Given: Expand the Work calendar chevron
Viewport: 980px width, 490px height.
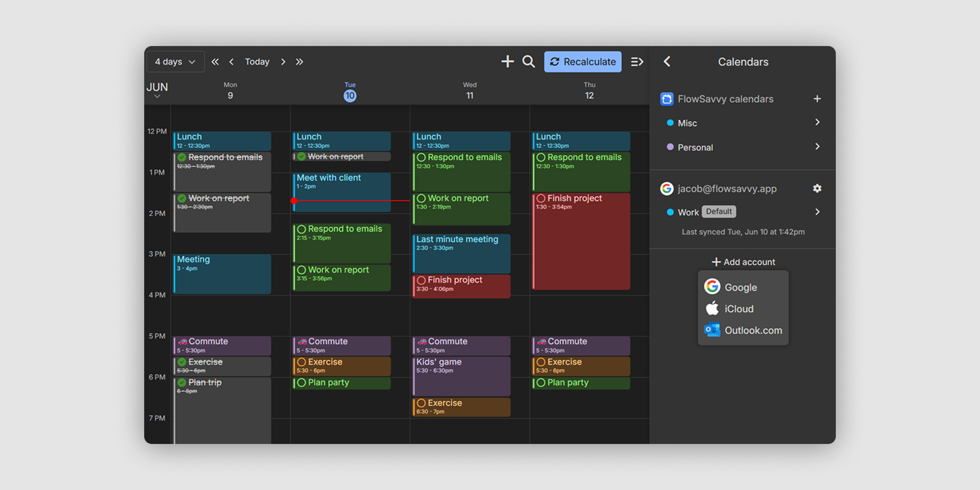Looking at the screenshot, I should pyautogui.click(x=817, y=212).
